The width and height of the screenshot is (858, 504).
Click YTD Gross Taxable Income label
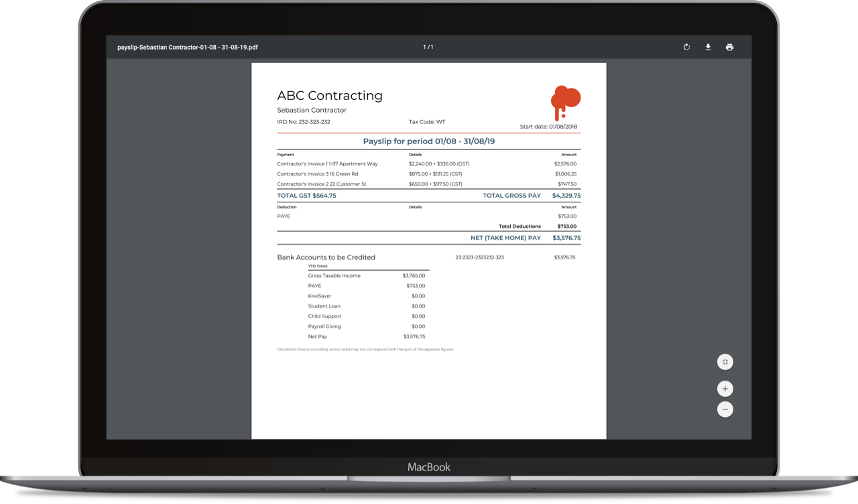click(x=334, y=275)
